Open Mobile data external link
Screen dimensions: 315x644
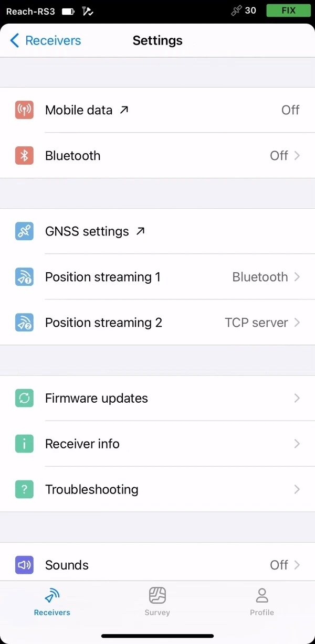(124, 110)
